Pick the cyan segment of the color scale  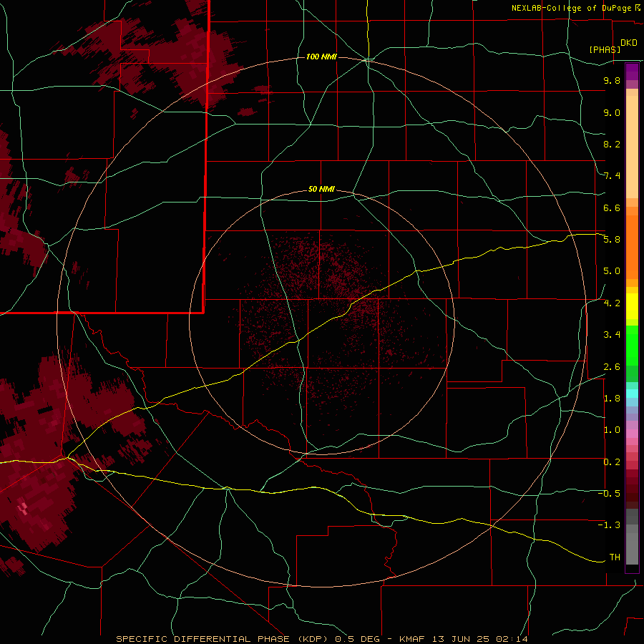[x=632, y=394]
